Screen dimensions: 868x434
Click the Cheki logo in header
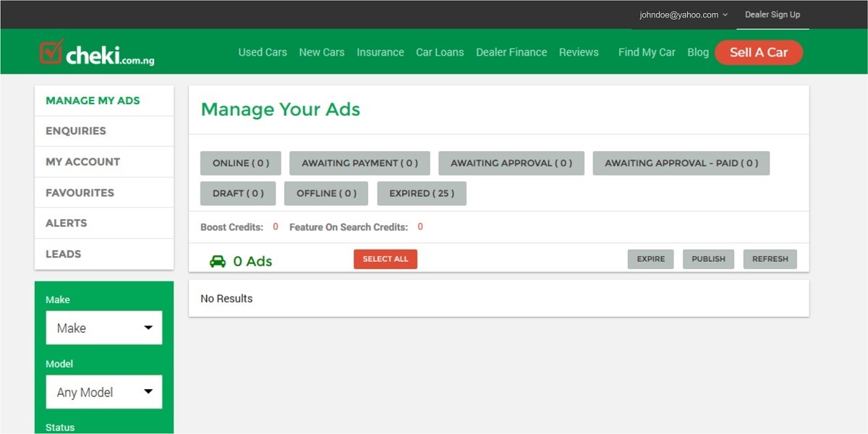click(96, 53)
